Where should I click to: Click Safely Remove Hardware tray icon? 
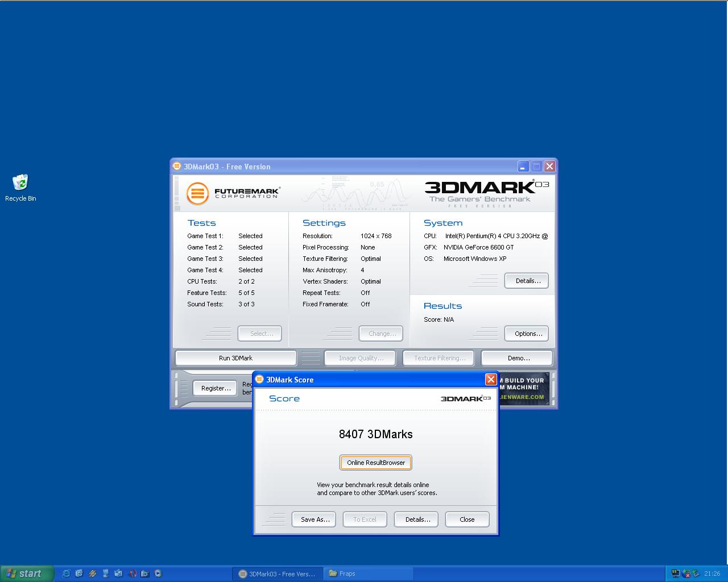[x=697, y=573]
